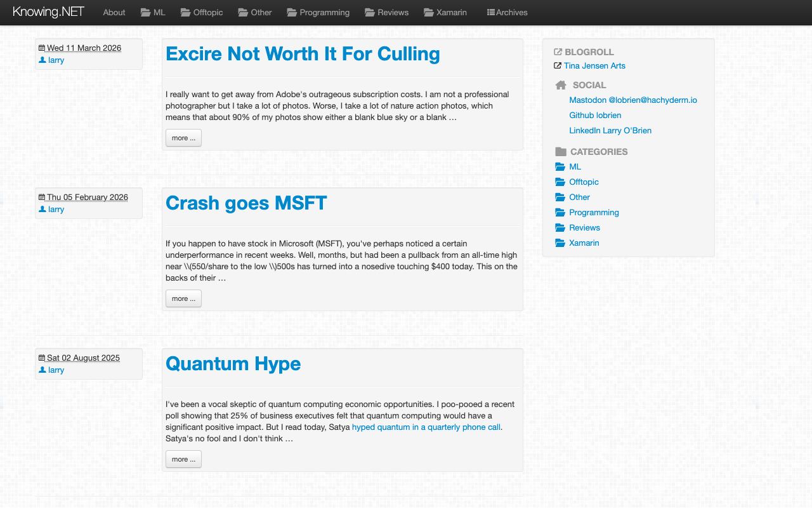Click the home icon beside SOCIAL heading

tap(561, 85)
